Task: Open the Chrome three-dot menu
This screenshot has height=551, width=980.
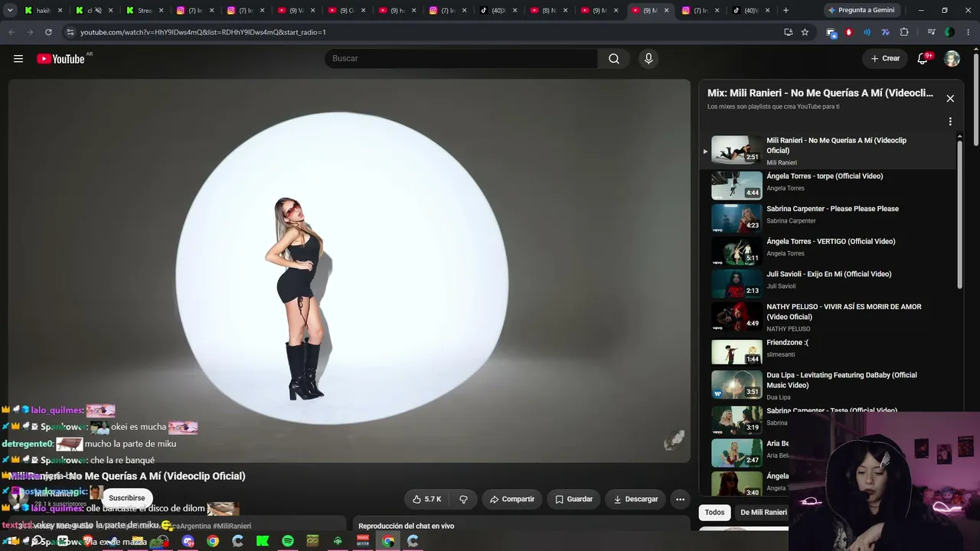Action: click(x=969, y=32)
